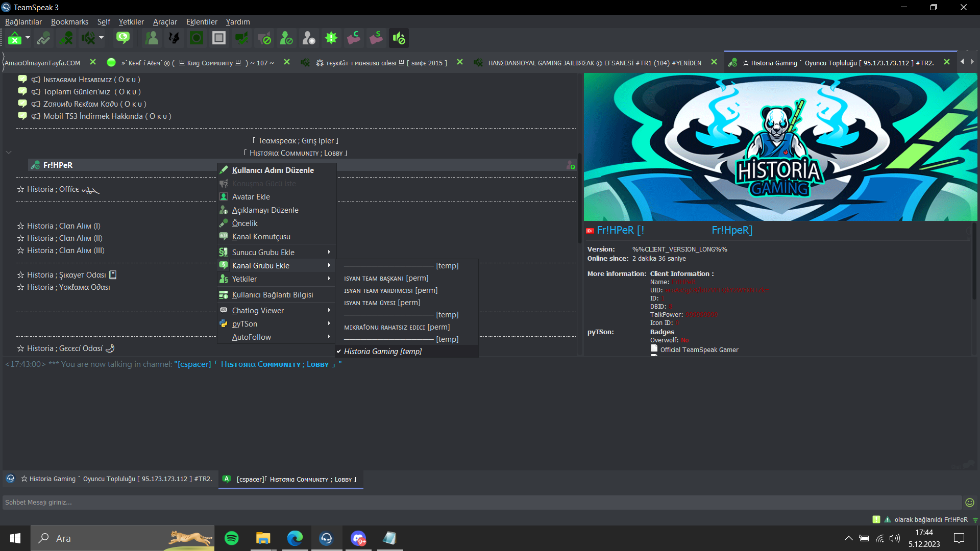This screenshot has height=551, width=980.
Task: Click the Sohbet Mesajı chat input field
Action: click(482, 503)
